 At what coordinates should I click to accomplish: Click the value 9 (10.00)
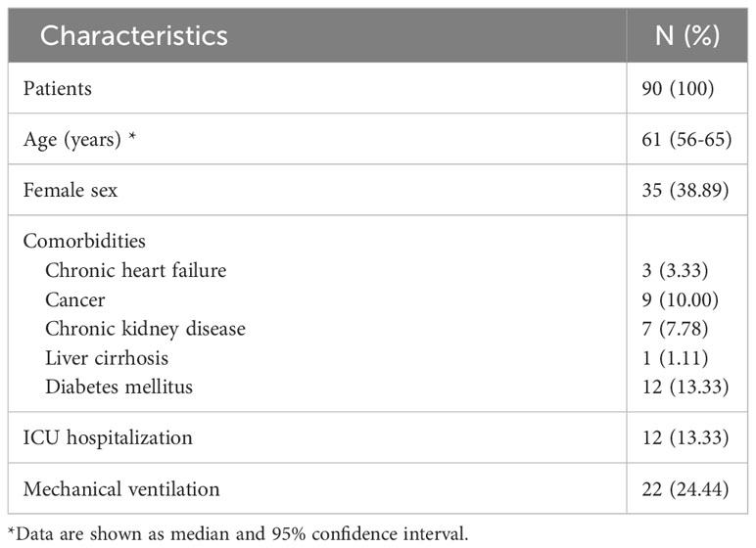click(681, 299)
